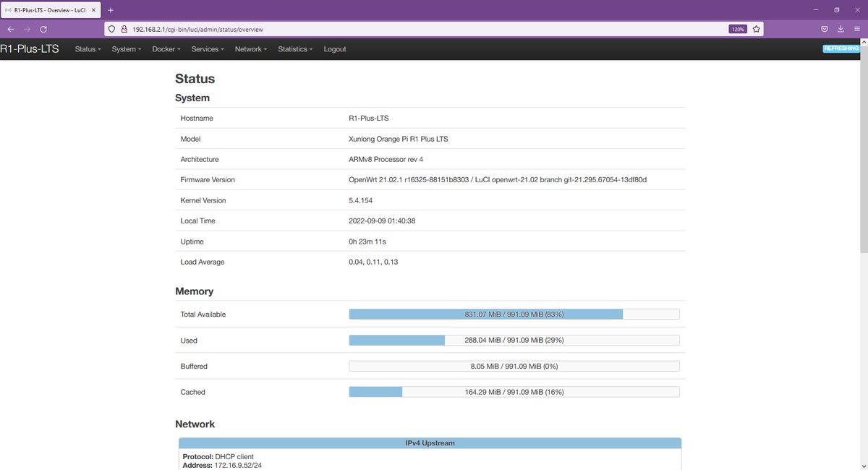Select the R1-Plus-LTS Overview browser tab
The height and width of the screenshot is (470, 868).
tap(51, 10)
